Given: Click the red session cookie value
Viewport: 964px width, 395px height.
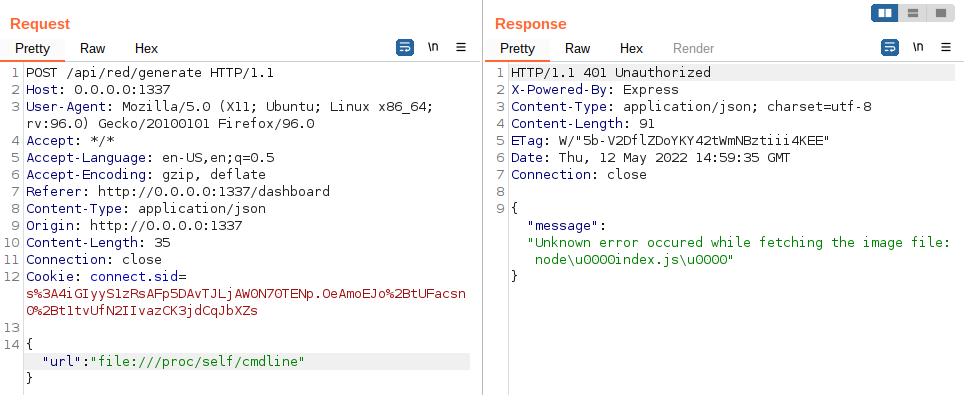Looking at the screenshot, I should click(246, 302).
